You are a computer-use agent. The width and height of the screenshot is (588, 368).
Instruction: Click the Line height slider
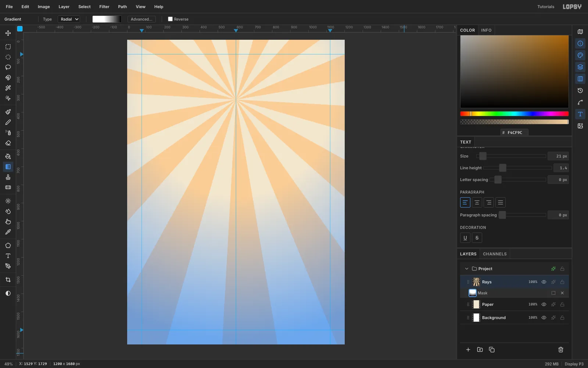coord(517,168)
